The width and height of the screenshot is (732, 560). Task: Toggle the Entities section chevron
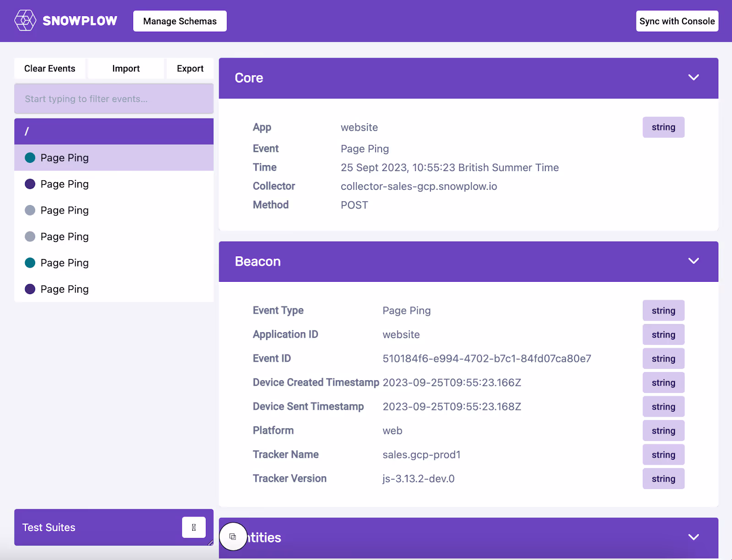click(694, 537)
